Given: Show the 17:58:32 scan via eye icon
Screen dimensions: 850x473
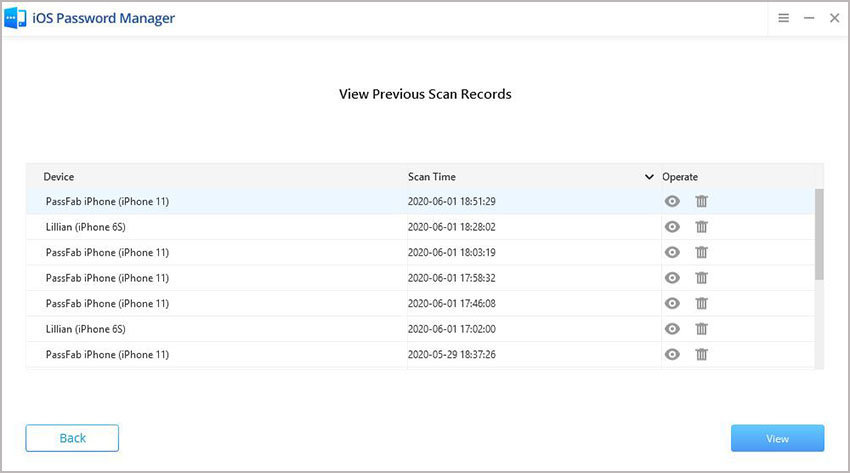Looking at the screenshot, I should (x=672, y=278).
